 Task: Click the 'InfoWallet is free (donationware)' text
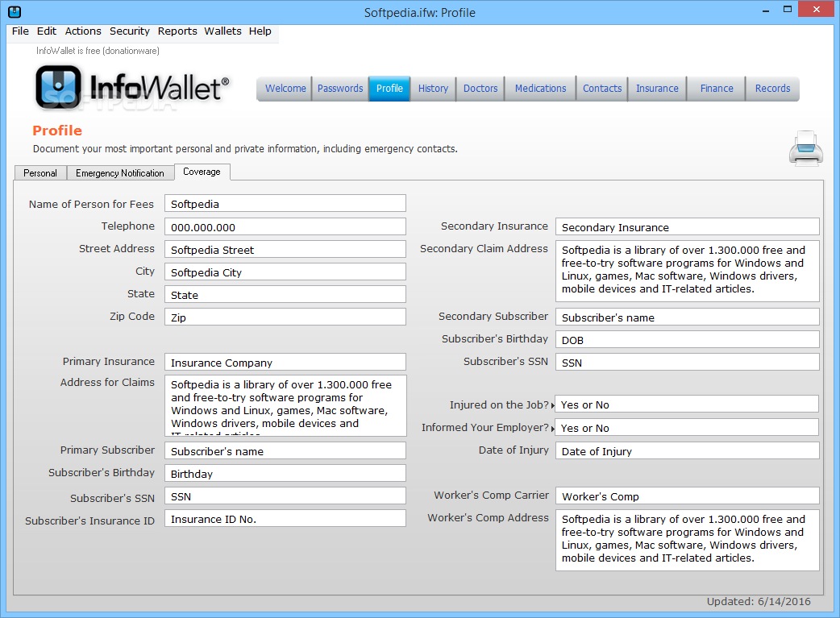pos(98,51)
